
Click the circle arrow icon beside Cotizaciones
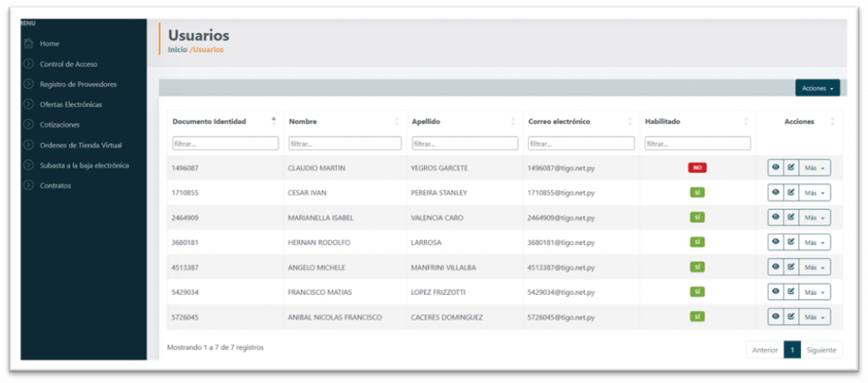click(x=29, y=125)
